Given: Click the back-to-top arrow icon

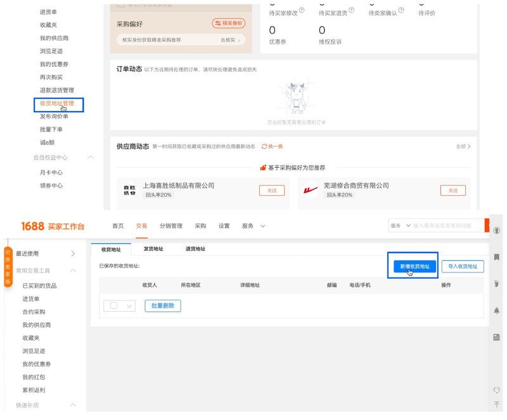Looking at the screenshot, I should click(497, 404).
